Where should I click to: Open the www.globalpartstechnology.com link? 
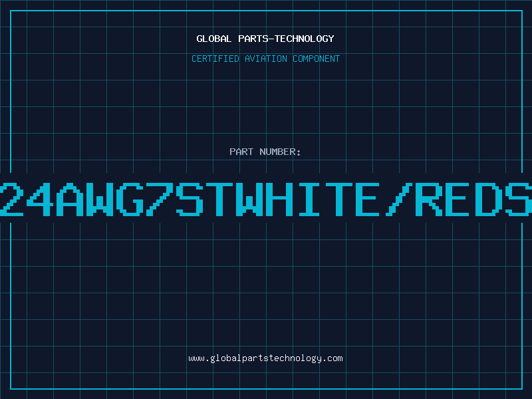(265, 358)
